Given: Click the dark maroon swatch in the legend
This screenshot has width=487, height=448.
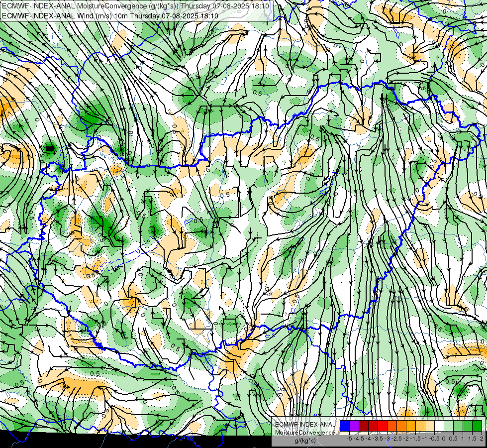Looking at the screenshot, I should (364, 426).
